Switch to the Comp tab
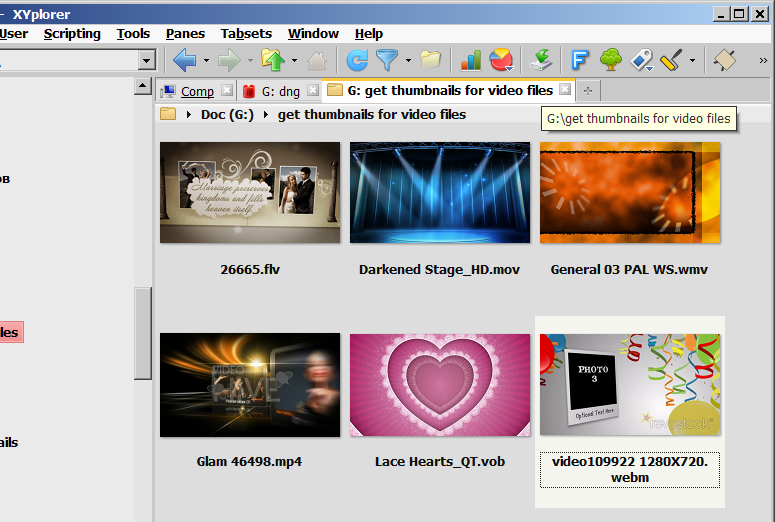 click(197, 91)
